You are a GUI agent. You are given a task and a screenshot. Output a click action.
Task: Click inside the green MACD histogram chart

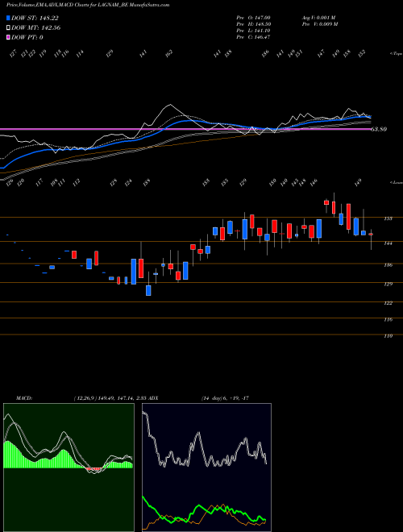pos(69,468)
